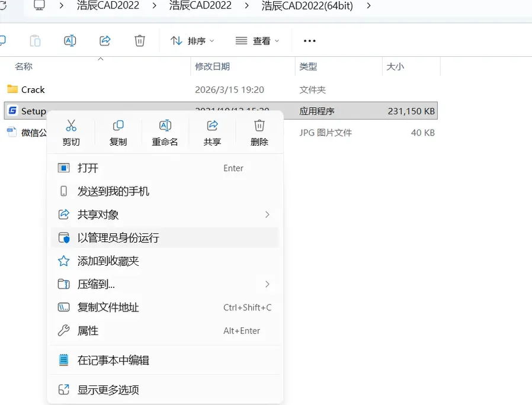Select 以管理员身份运行 in the context menu
Image resolution: width=532 pixels, height=405 pixels.
click(165, 237)
